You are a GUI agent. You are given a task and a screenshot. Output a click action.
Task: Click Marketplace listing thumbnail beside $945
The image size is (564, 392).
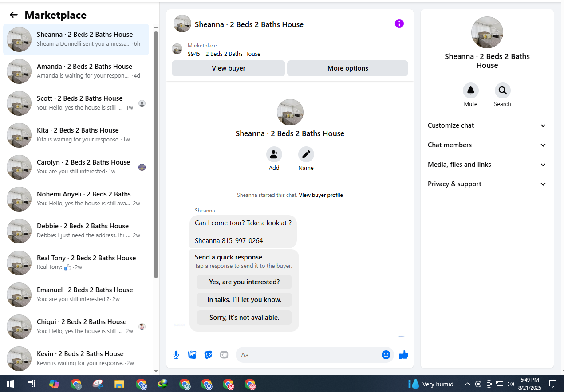pos(177,49)
